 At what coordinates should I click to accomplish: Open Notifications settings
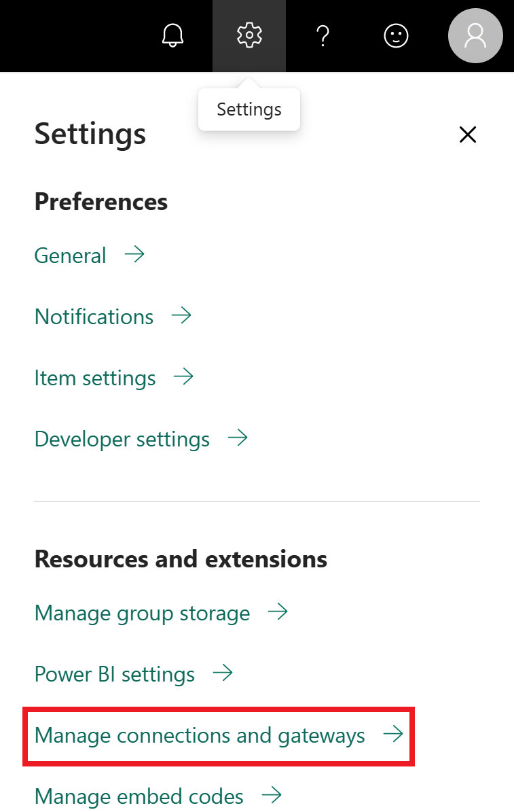[x=94, y=317]
